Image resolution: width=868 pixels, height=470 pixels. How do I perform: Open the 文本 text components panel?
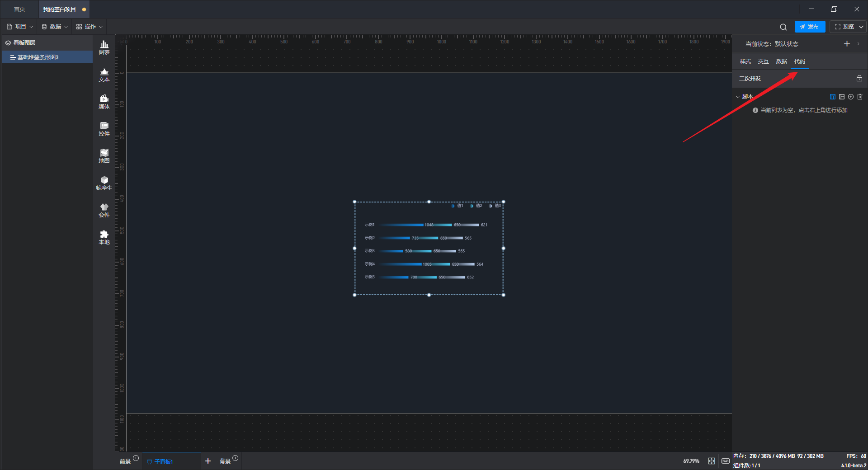tap(104, 75)
